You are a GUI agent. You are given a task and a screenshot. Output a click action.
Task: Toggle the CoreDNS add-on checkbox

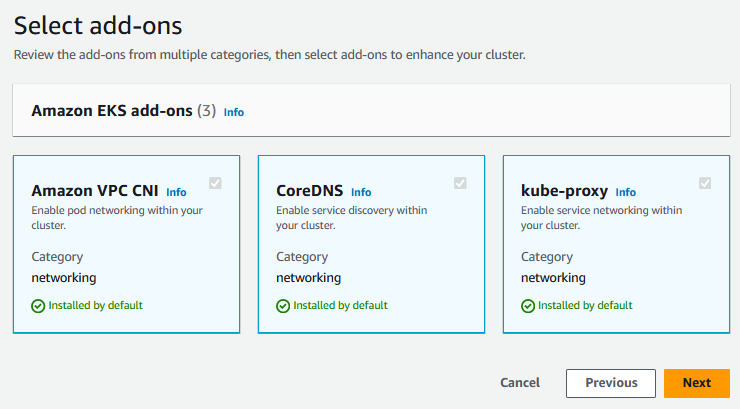pyautogui.click(x=460, y=183)
